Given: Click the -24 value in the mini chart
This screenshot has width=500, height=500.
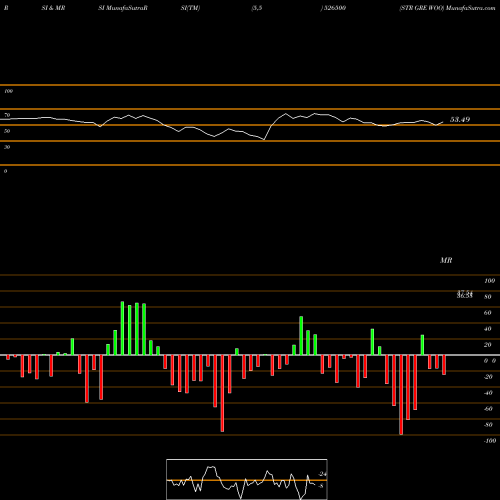Looking at the screenshot, I should (x=322, y=474).
